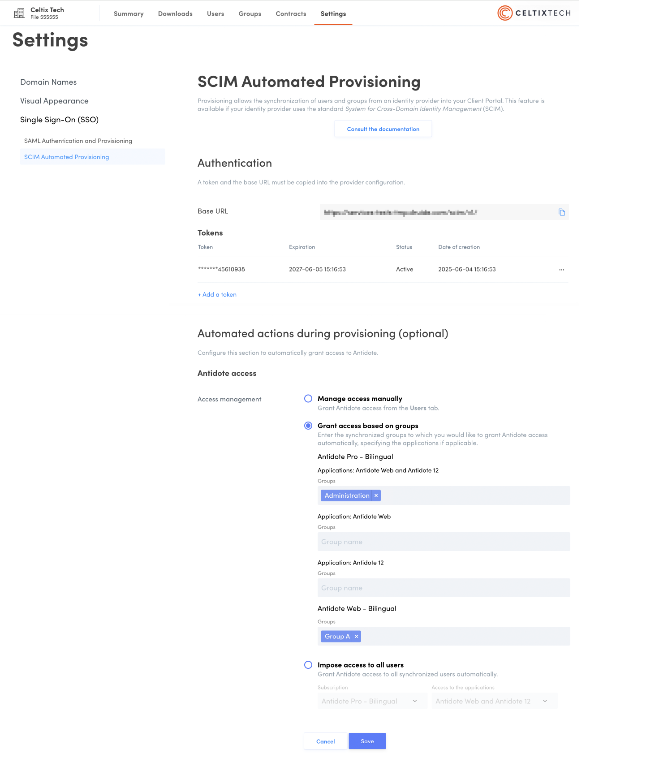Click the Antidote Web group name field

pos(444,542)
